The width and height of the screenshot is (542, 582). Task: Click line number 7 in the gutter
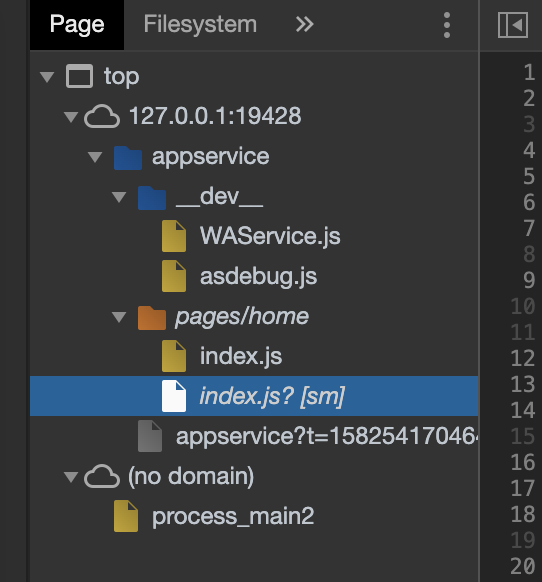click(529, 228)
